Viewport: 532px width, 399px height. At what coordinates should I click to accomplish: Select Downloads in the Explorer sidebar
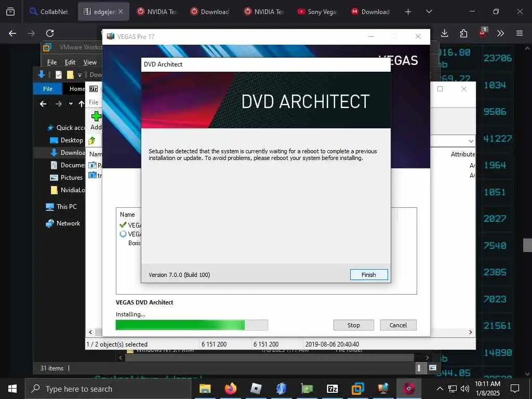(x=68, y=153)
